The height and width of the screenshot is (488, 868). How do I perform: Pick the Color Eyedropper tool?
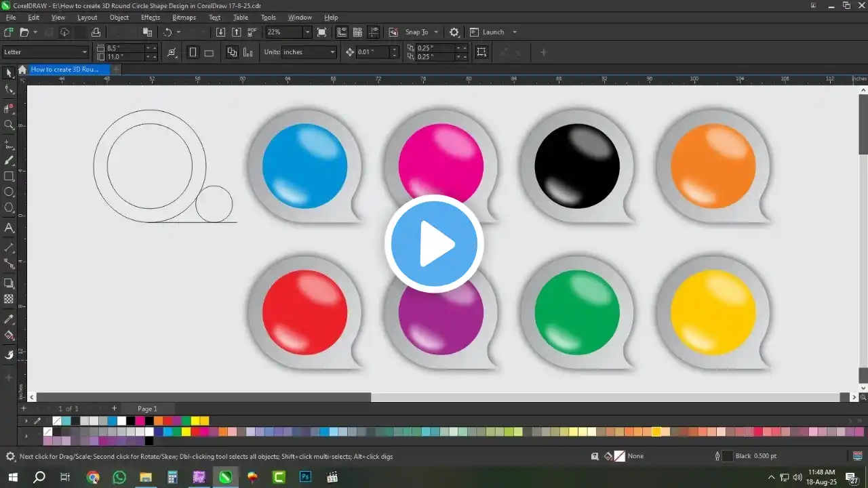9,319
